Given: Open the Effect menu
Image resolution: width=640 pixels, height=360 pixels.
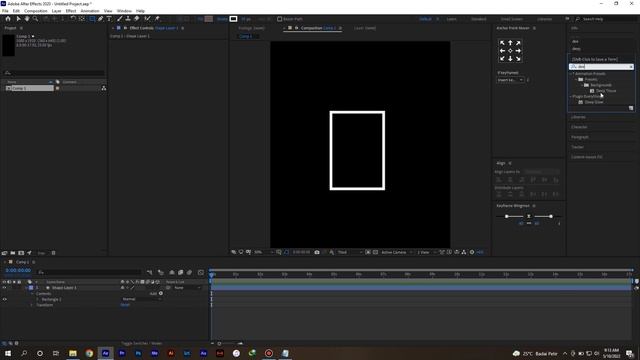Looking at the screenshot, I should tap(71, 11).
